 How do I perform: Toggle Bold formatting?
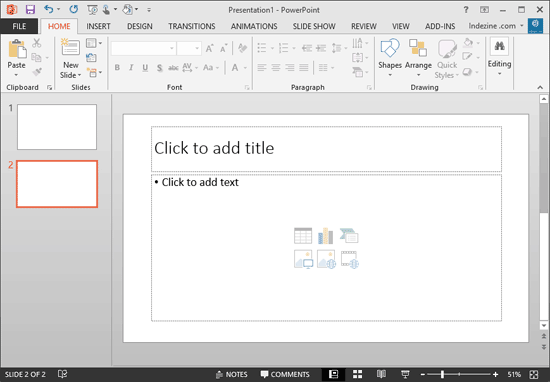[117, 67]
